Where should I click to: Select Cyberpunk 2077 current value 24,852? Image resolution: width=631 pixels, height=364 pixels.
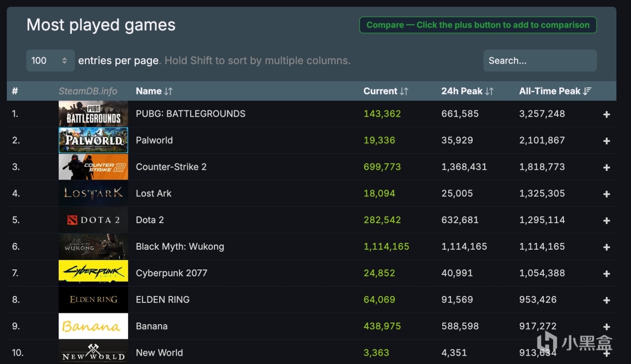pyautogui.click(x=379, y=273)
